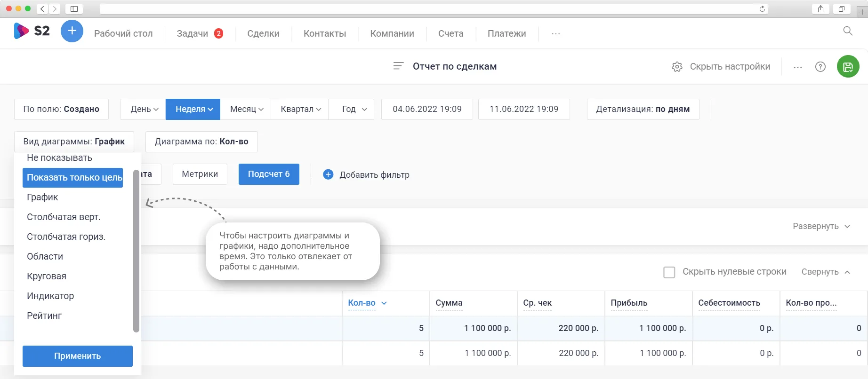Click the browser back arrow
This screenshot has height=379, width=868.
[42, 8]
